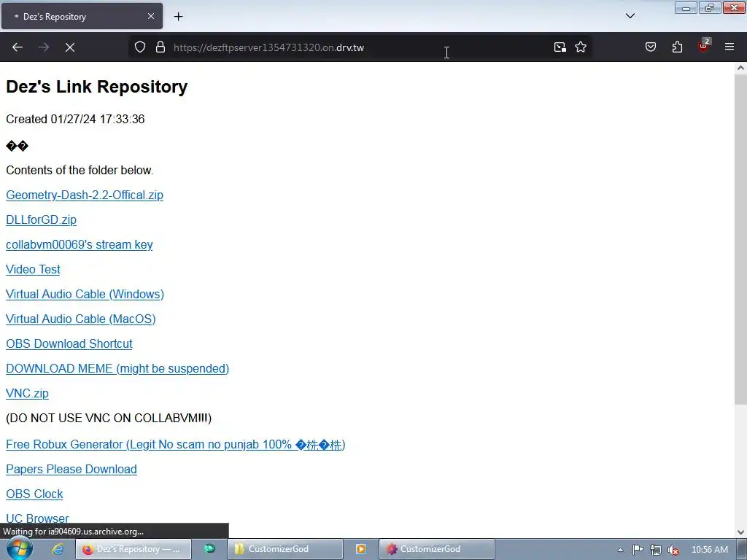Open the DLLforGD.zip link
The height and width of the screenshot is (560, 747).
point(41,220)
